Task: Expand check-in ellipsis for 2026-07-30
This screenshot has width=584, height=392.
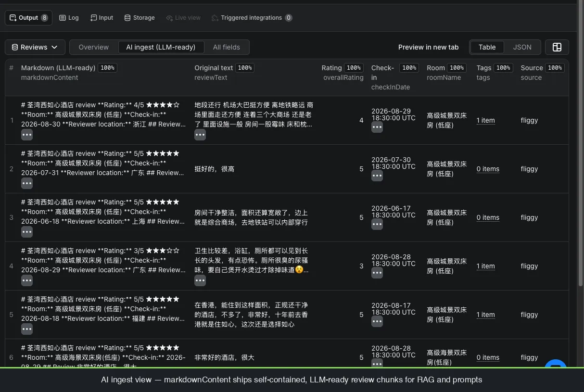Action: (x=377, y=176)
